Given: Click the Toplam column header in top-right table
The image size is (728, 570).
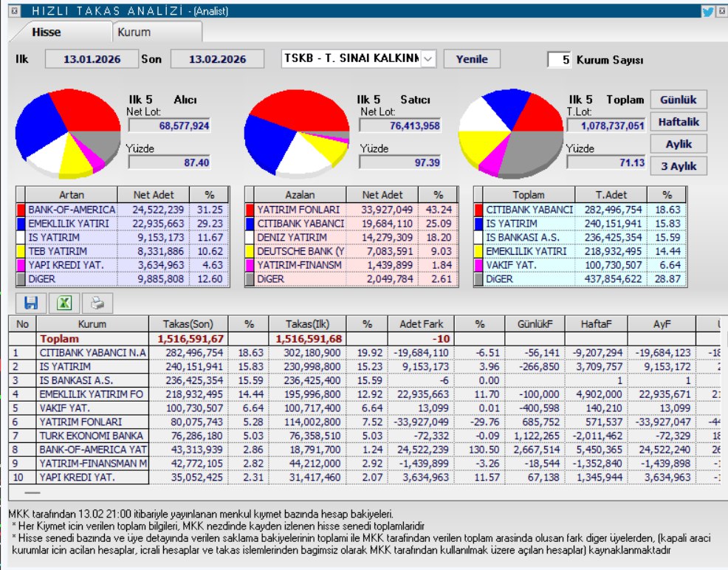Looking at the screenshot, I should [529, 195].
